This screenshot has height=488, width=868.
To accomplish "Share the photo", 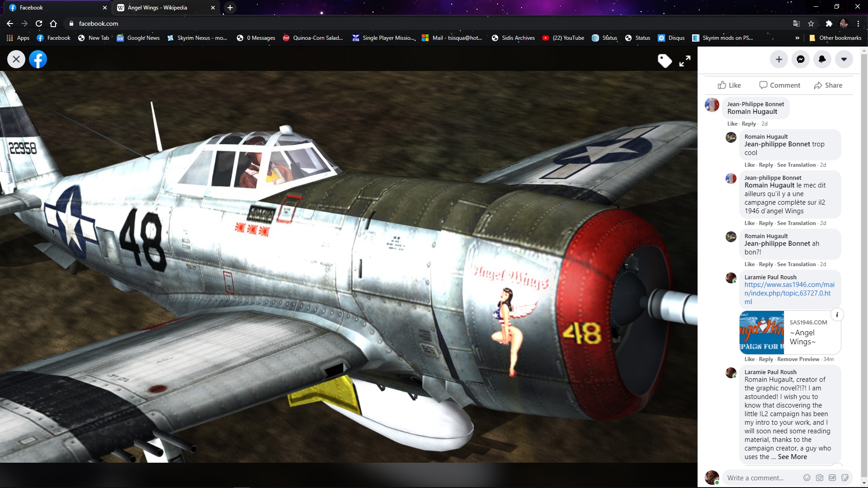I will pos(828,85).
